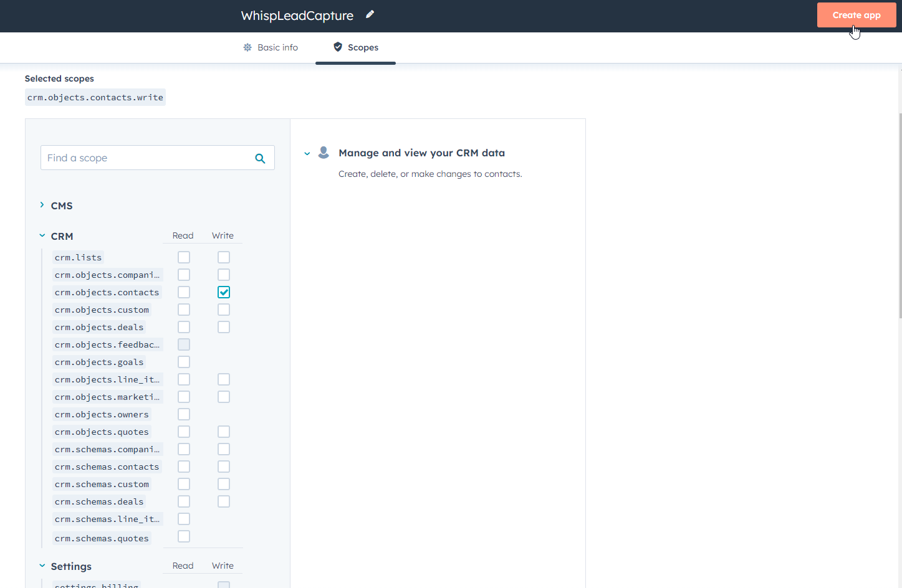Select Write for crm.objects.line_it… scope

click(x=224, y=379)
